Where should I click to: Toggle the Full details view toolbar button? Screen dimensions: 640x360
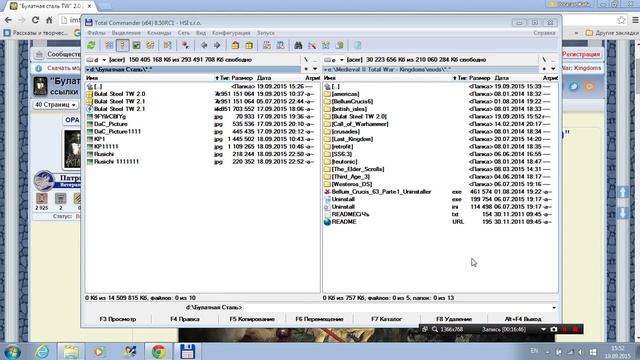(x=122, y=45)
